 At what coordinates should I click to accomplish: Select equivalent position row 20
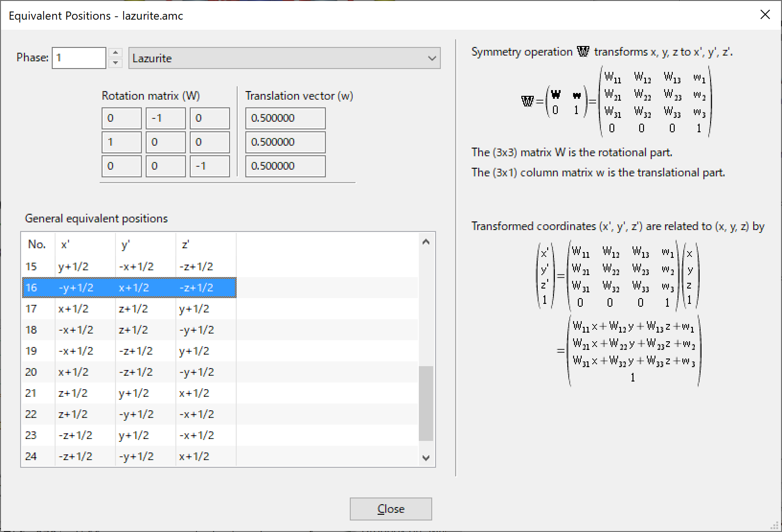[x=129, y=372]
